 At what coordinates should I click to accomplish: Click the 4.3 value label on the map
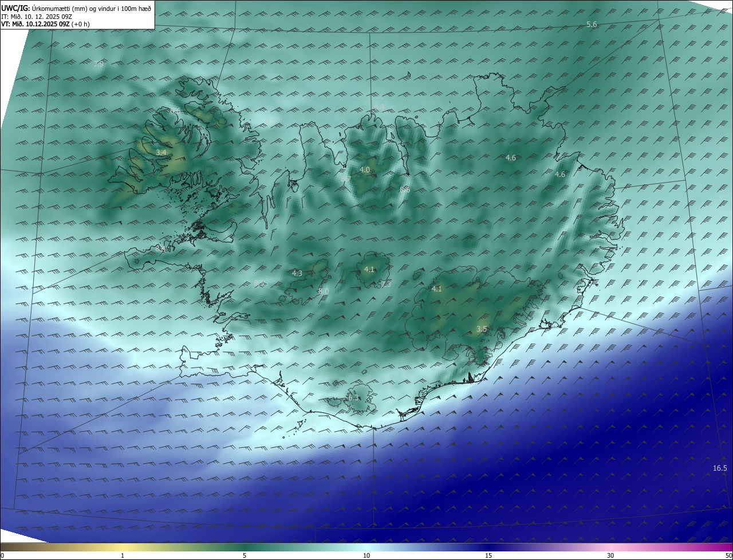pos(297,274)
